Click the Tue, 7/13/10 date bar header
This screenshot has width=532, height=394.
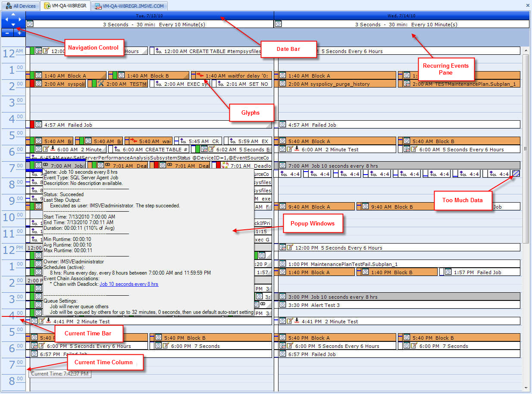pyautogui.click(x=150, y=16)
